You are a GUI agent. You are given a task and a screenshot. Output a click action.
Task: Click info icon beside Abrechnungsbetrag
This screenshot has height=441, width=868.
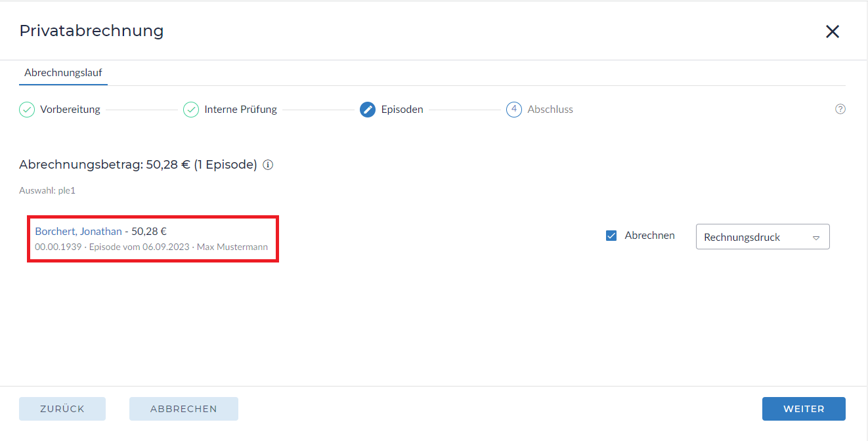[268, 165]
